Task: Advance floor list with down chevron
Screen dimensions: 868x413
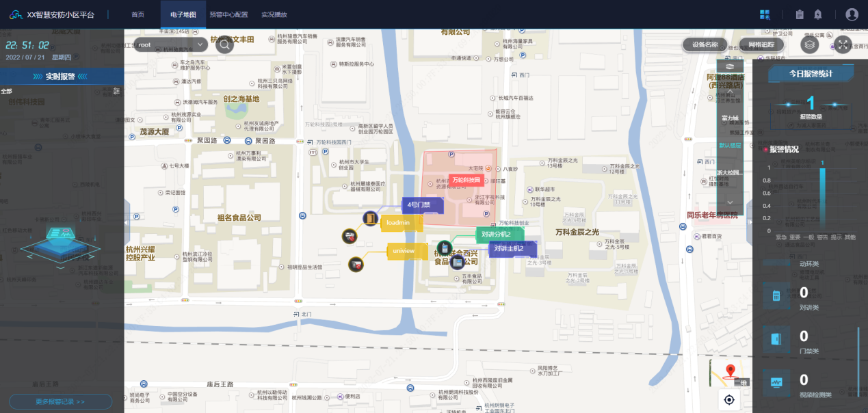Action: click(730, 202)
